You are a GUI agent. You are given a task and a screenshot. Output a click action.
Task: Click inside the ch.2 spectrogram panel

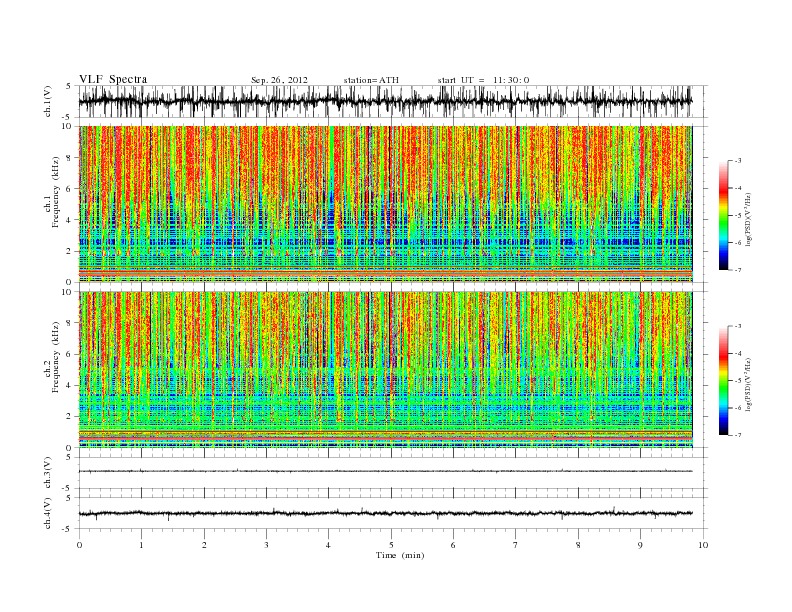click(385, 370)
